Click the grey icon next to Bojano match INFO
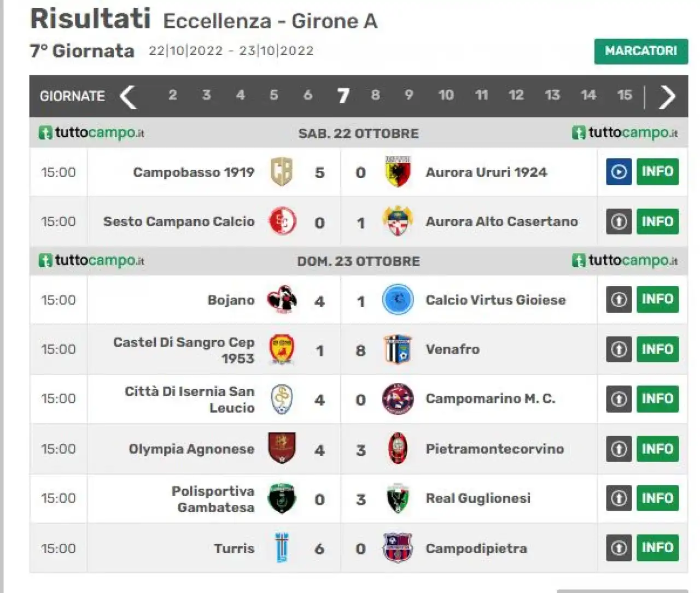700x593 pixels. coord(619,300)
